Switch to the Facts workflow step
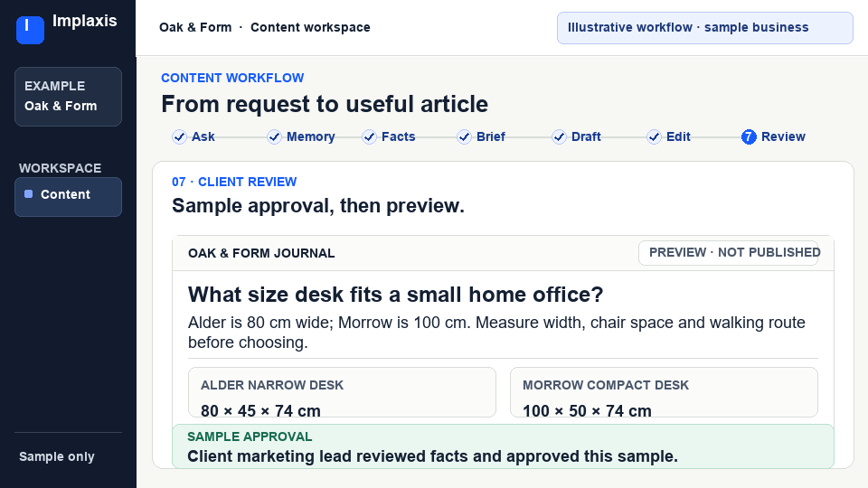 (x=389, y=136)
